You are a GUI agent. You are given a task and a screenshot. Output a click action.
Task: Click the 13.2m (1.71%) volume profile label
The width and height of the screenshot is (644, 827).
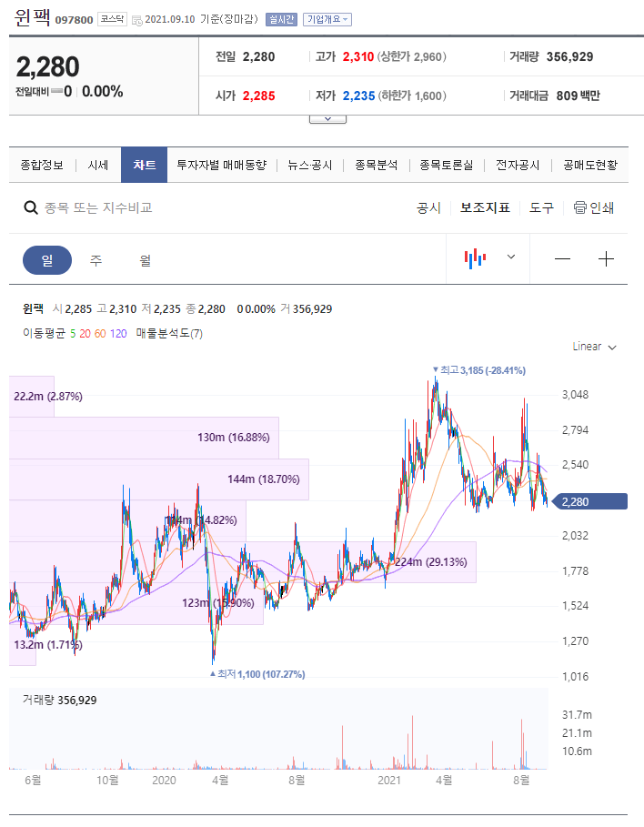[x=48, y=644]
